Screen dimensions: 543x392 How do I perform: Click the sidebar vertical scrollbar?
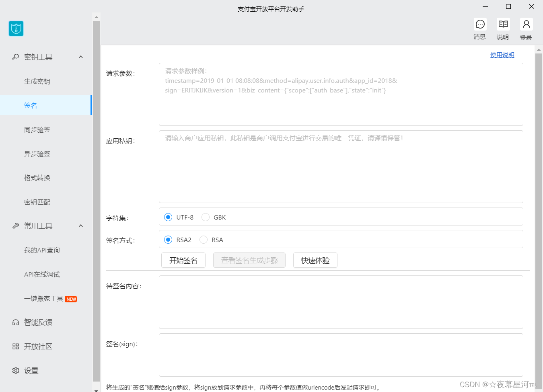pyautogui.click(x=96, y=201)
